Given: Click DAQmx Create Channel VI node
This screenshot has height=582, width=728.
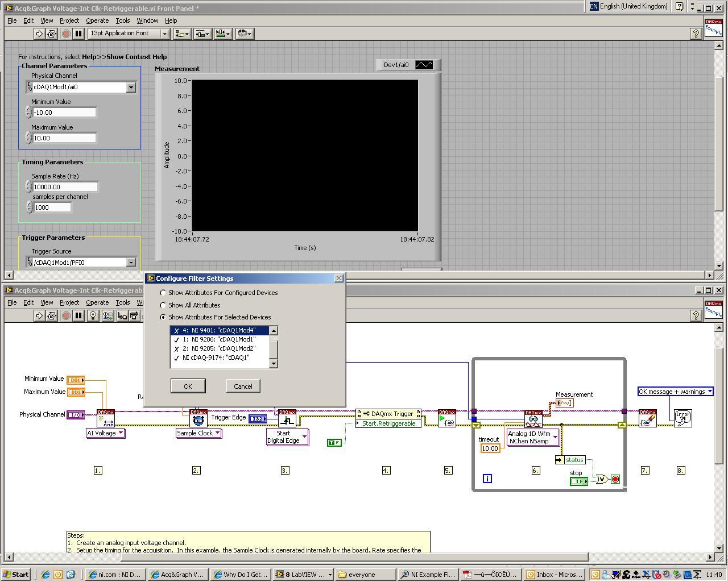Looking at the screenshot, I should pos(106,418).
